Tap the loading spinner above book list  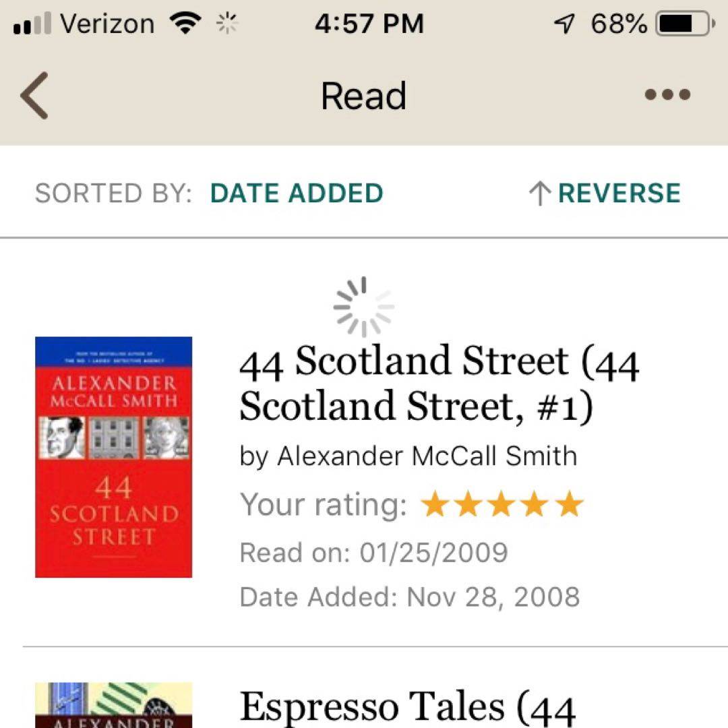(x=363, y=307)
